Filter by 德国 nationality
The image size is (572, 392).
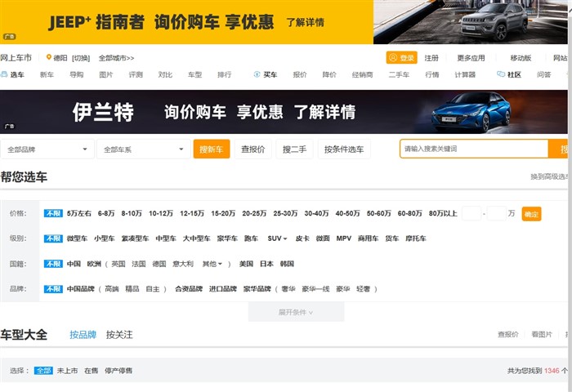159,264
